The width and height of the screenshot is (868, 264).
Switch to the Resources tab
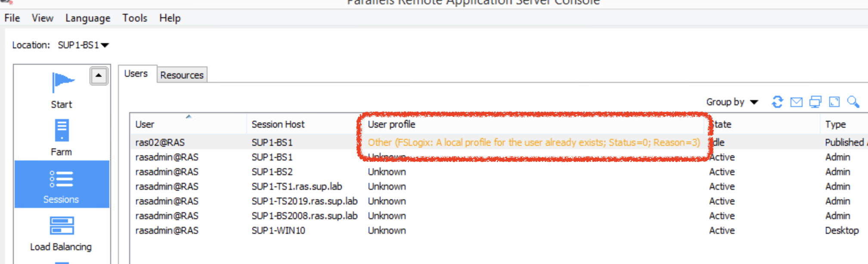pos(182,75)
